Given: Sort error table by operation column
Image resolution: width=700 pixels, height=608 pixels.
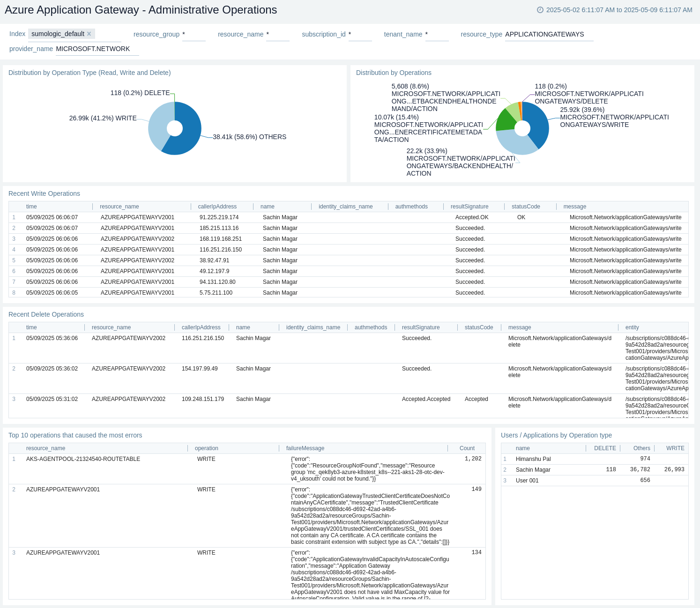Looking at the screenshot, I should [x=207, y=448].
